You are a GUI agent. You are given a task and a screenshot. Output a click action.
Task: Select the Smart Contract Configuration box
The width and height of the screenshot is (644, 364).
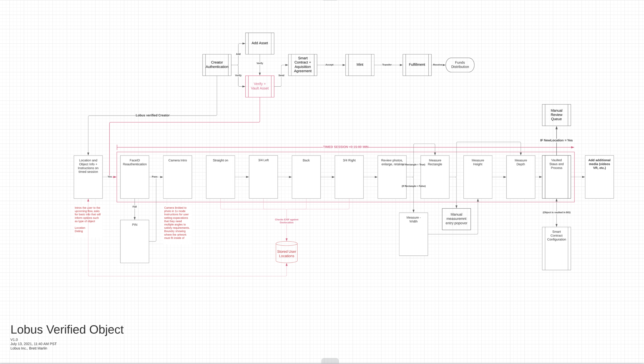pyautogui.click(x=556, y=249)
